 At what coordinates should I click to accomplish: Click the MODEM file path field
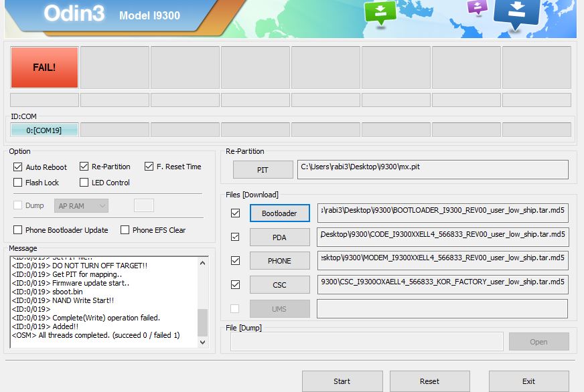(443, 261)
